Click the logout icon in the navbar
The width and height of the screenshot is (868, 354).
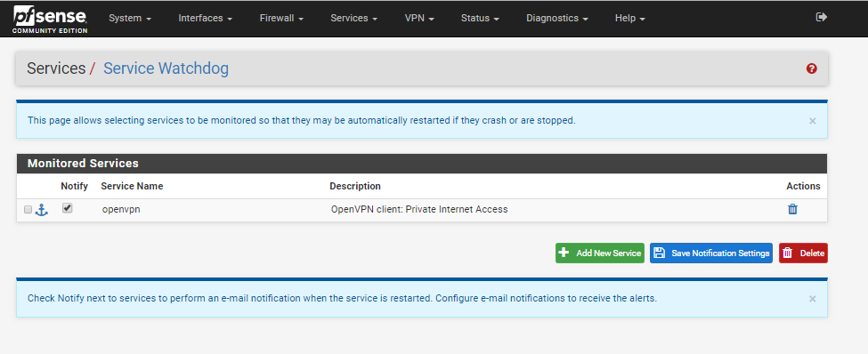(x=822, y=17)
